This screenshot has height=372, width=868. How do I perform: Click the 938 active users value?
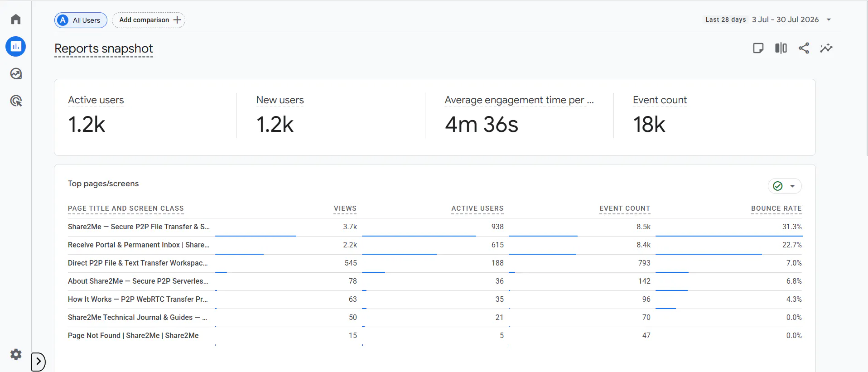(x=497, y=227)
